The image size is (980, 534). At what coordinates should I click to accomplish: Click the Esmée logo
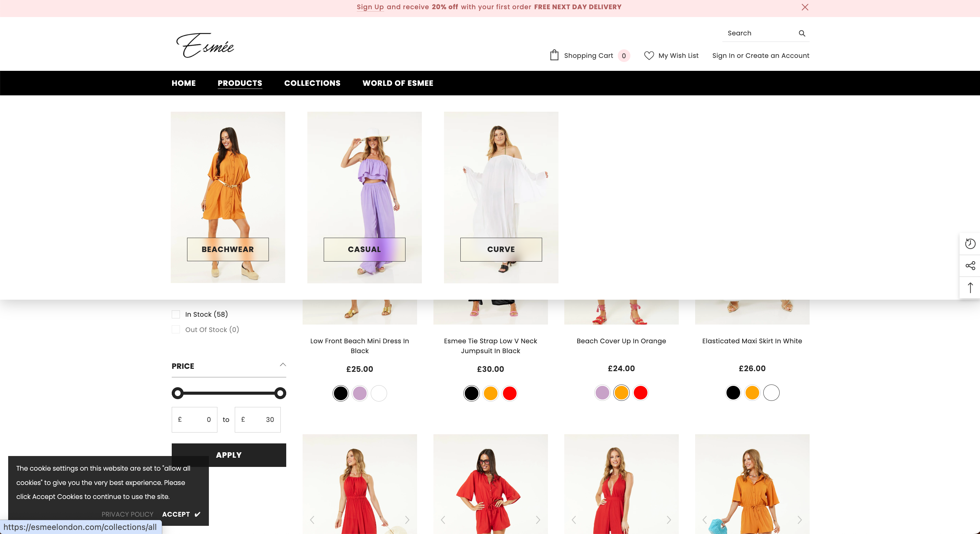(x=205, y=45)
